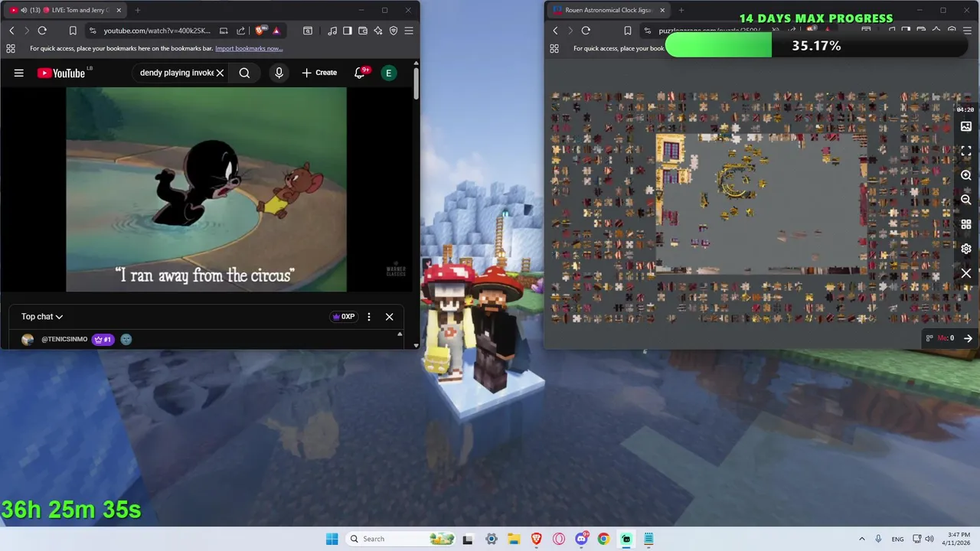Open the browser main menu in puzzle window
This screenshot has height=551, width=980.
pyautogui.click(x=967, y=31)
